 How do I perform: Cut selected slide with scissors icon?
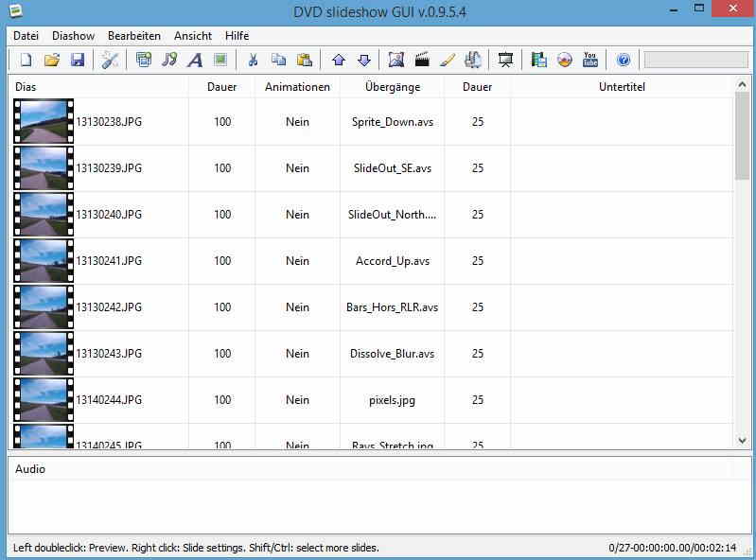click(253, 60)
